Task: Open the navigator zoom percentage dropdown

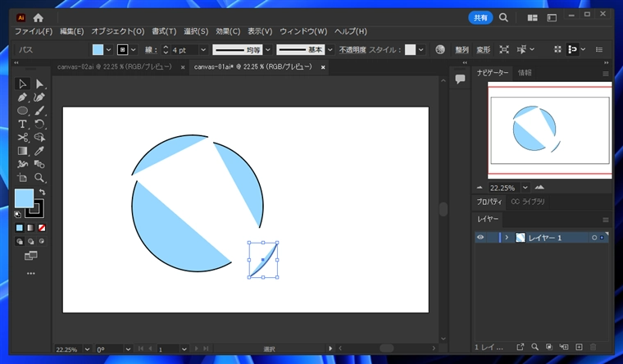Action: [x=525, y=187]
